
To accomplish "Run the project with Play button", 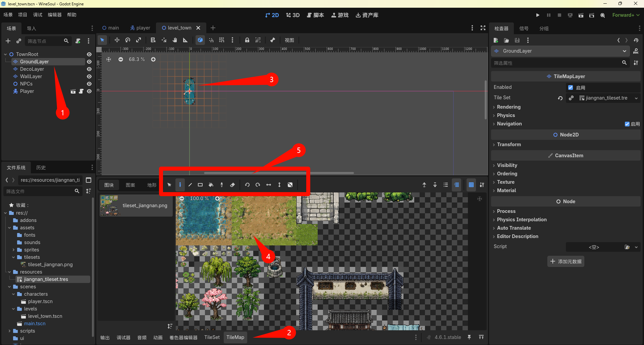I will [x=538, y=15].
